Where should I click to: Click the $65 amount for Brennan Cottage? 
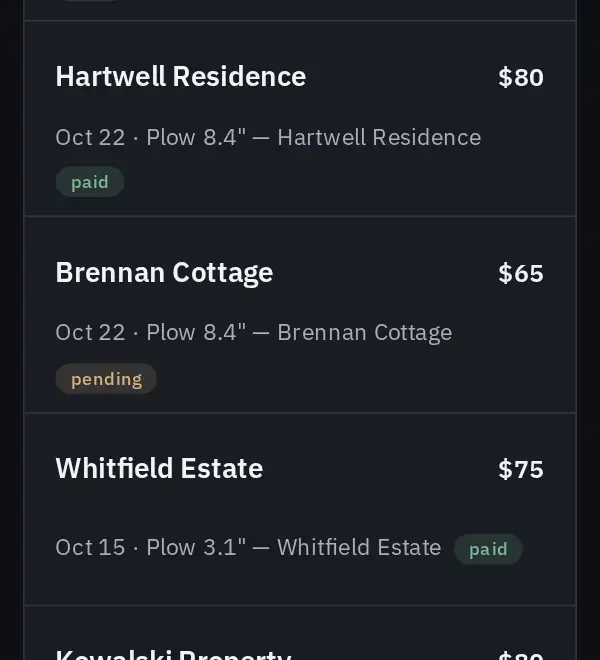[521, 274]
